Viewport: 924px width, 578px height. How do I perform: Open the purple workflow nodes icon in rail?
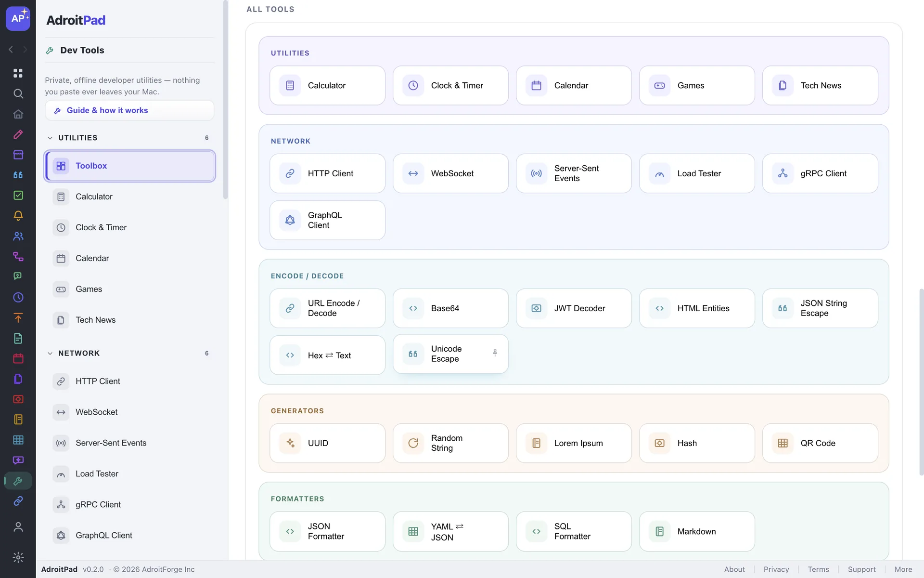[x=18, y=256]
